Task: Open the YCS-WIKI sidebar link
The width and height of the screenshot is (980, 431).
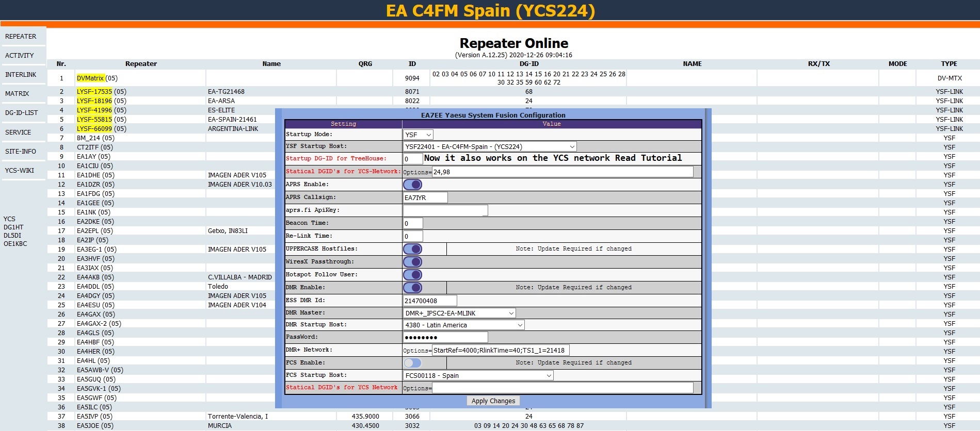Action: [x=20, y=171]
